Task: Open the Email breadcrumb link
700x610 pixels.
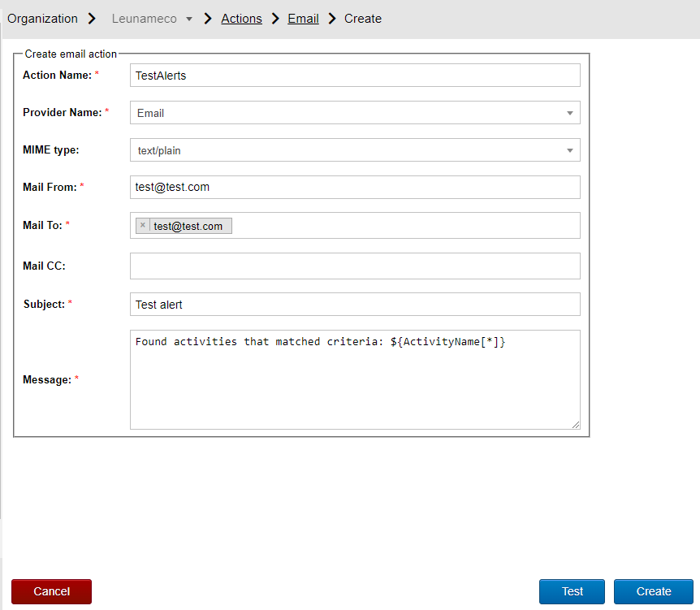Action: tap(303, 19)
